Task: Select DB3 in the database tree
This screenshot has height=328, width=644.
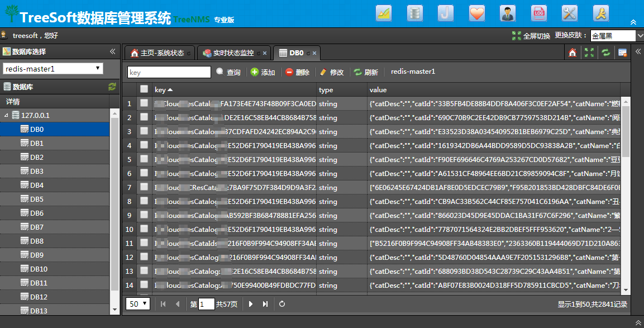Action: click(55, 171)
